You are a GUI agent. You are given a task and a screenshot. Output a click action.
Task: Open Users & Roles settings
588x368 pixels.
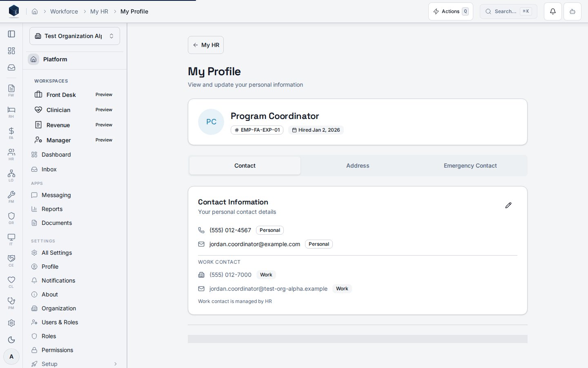coord(75,322)
